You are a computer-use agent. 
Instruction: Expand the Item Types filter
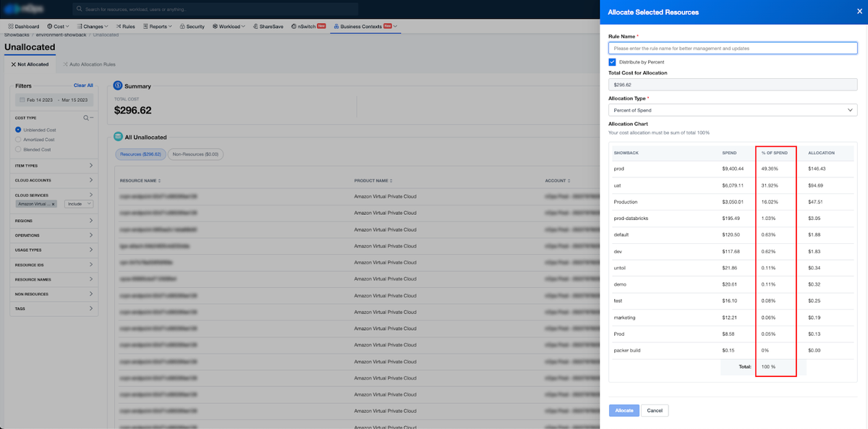pos(54,166)
